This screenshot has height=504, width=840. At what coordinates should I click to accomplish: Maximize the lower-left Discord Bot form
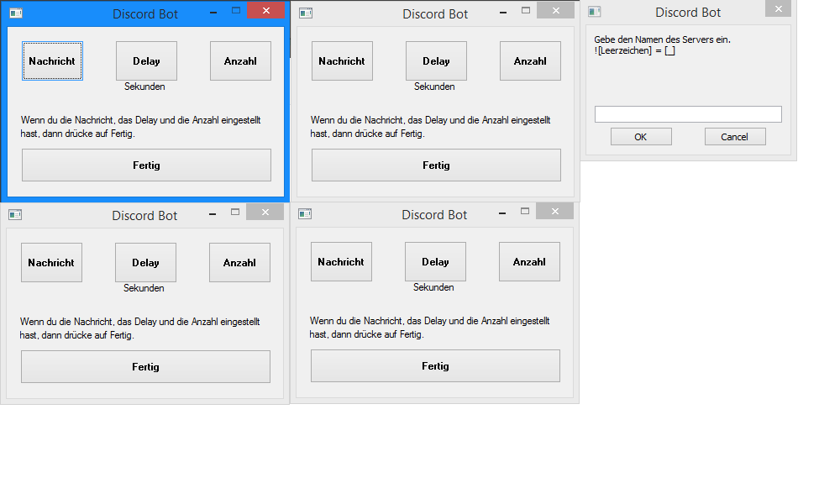[x=235, y=212]
